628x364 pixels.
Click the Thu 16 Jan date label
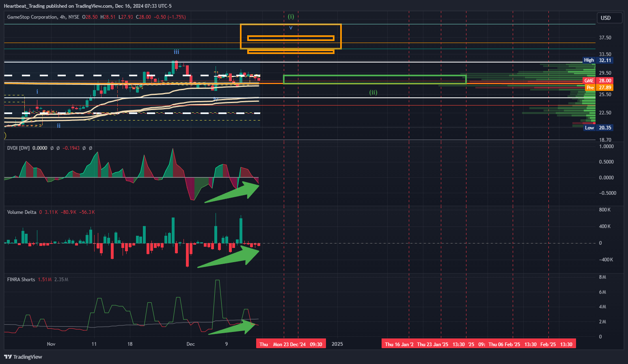click(399, 345)
